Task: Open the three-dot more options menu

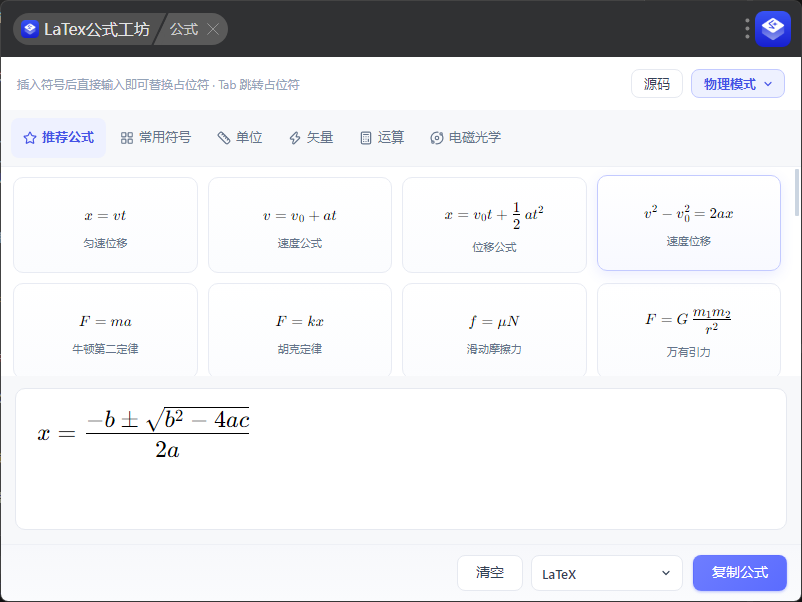Action: [747, 29]
